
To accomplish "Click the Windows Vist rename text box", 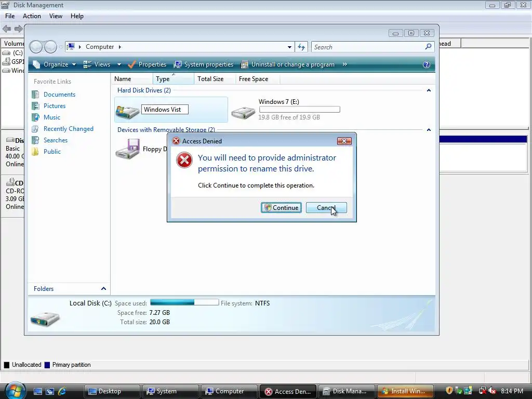I will (x=165, y=110).
